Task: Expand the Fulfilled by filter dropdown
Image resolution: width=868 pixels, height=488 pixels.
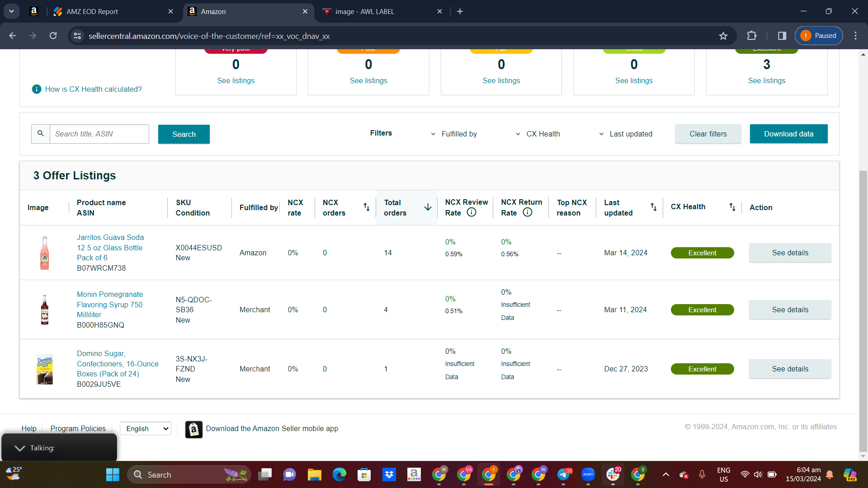Action: 454,134
